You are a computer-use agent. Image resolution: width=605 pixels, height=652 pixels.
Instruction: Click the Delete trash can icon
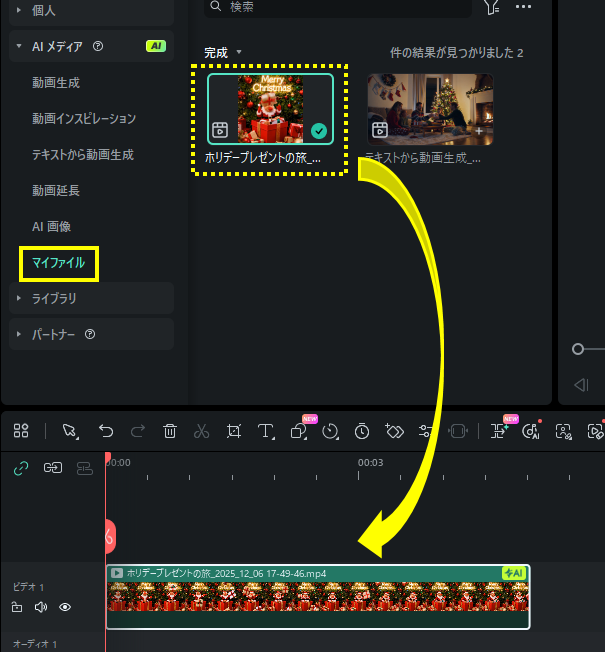[170, 431]
